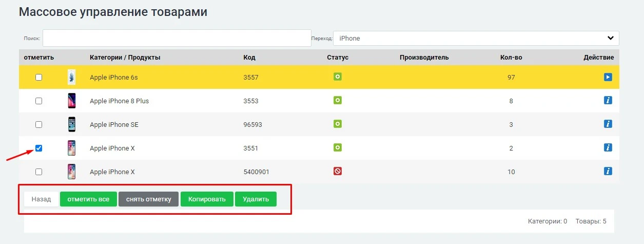Image resolution: width=644 pixels, height=244 pixels.
Task: Click thumbnail of iPhone X with code 3551
Action: [72, 148]
